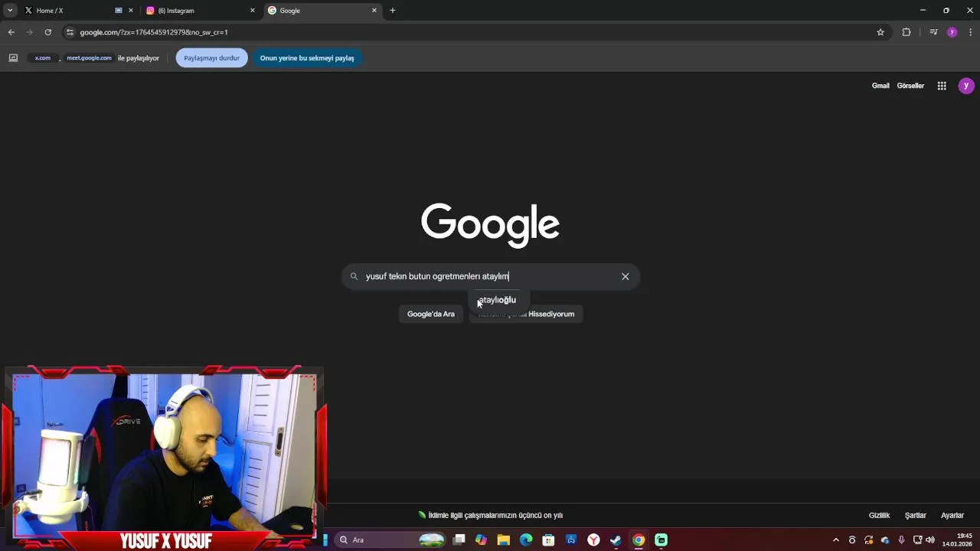Open the Chrome three-dot menu
This screenshot has width=980, height=551.
coord(971,32)
